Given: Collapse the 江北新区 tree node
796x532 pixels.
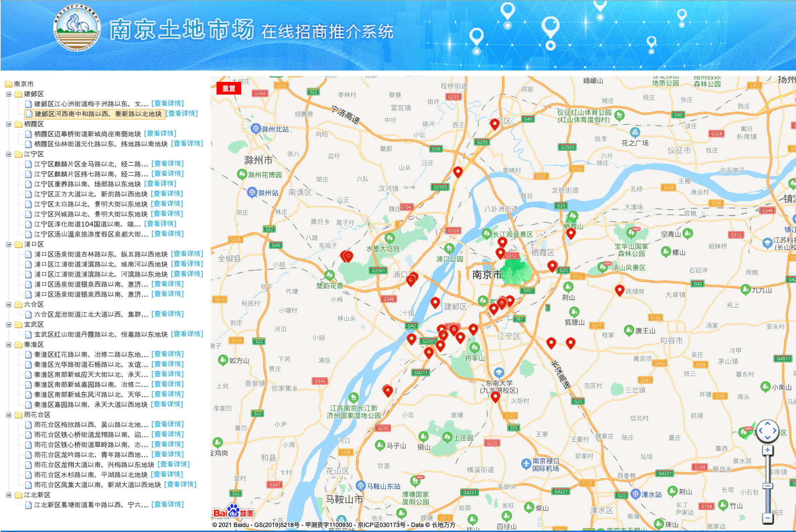Looking at the screenshot, I should pos(9,495).
